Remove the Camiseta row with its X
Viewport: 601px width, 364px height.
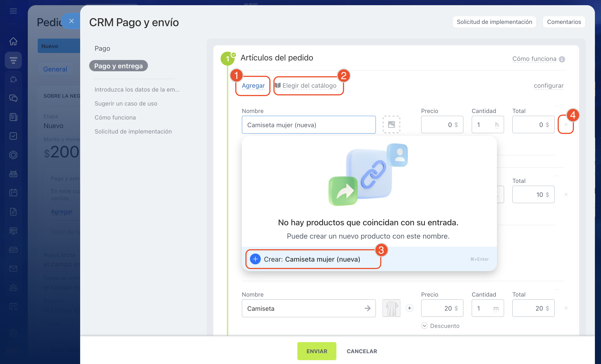(566, 308)
